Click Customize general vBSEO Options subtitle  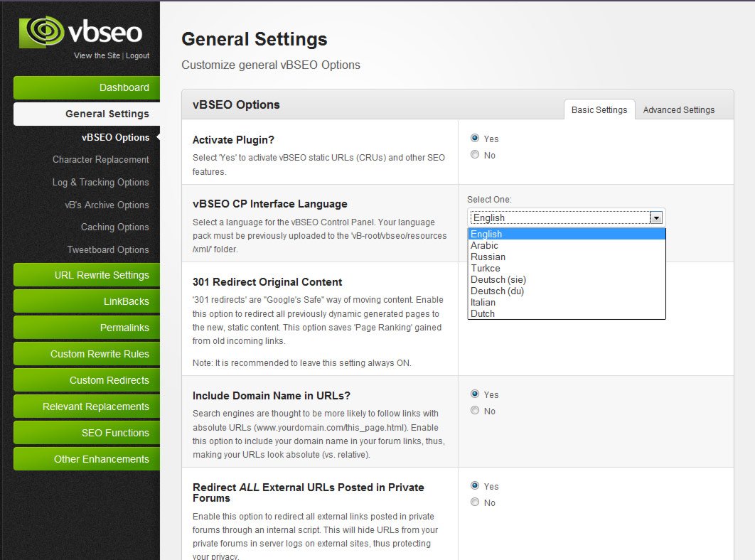[271, 65]
